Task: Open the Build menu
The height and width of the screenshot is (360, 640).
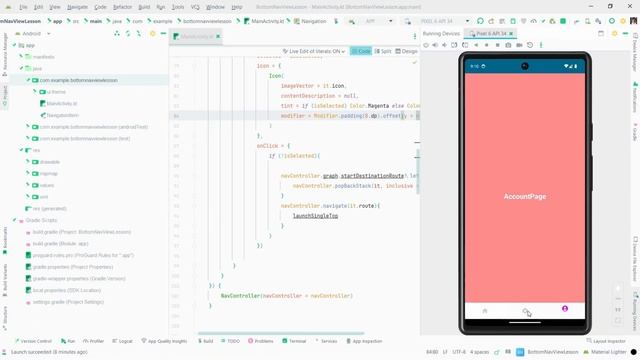Action: (x=144, y=7)
